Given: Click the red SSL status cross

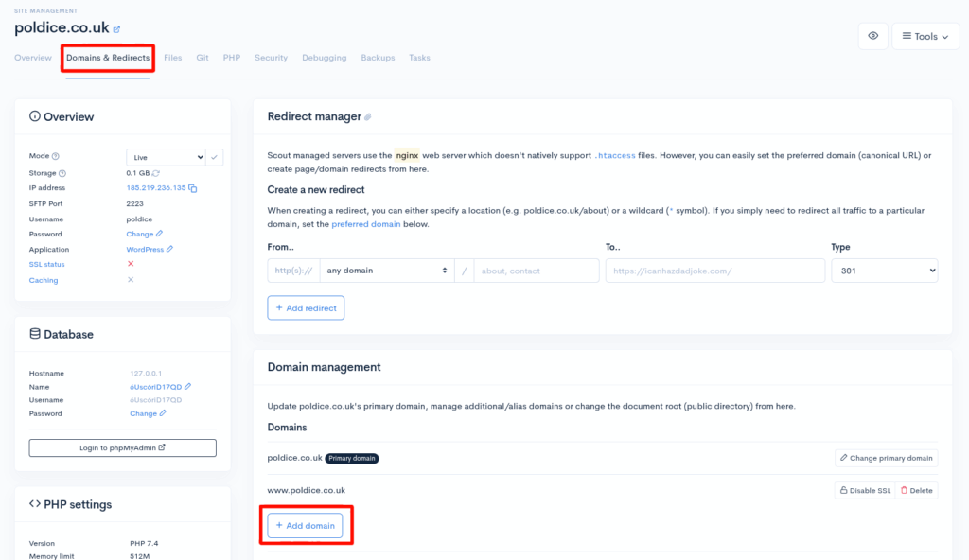Looking at the screenshot, I should (131, 264).
